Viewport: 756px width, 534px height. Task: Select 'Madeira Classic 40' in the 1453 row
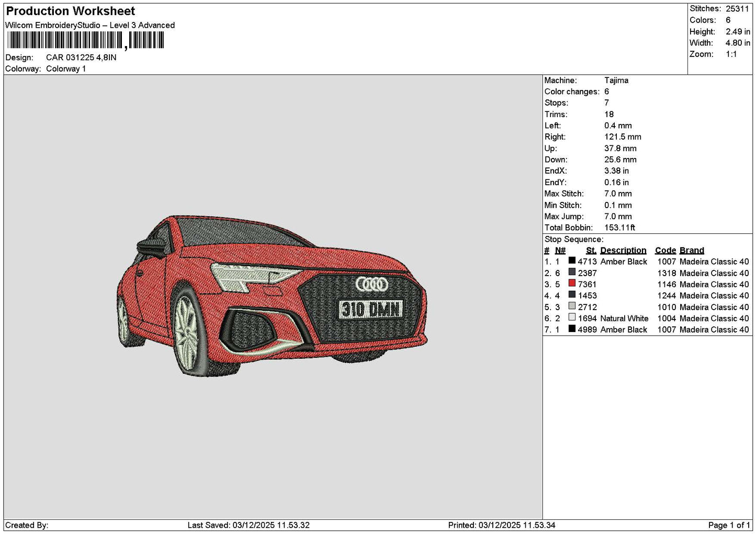[x=714, y=296]
